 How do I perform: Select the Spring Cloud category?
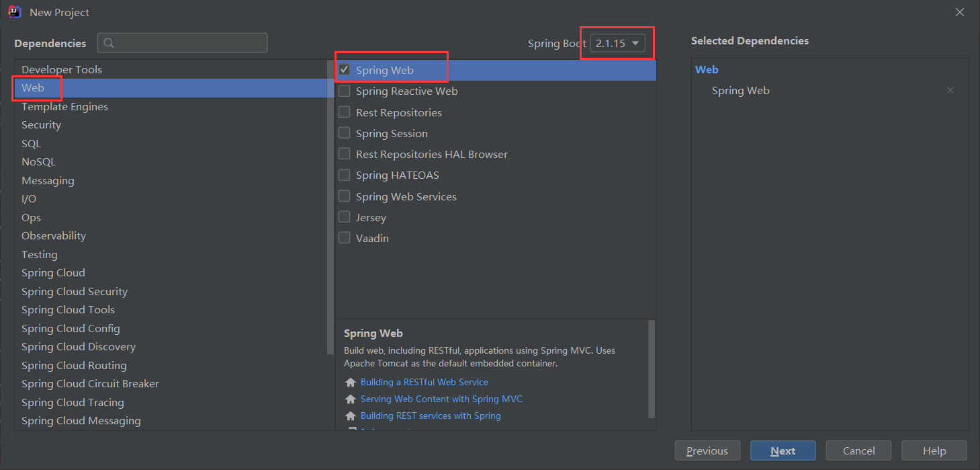[x=171, y=273]
